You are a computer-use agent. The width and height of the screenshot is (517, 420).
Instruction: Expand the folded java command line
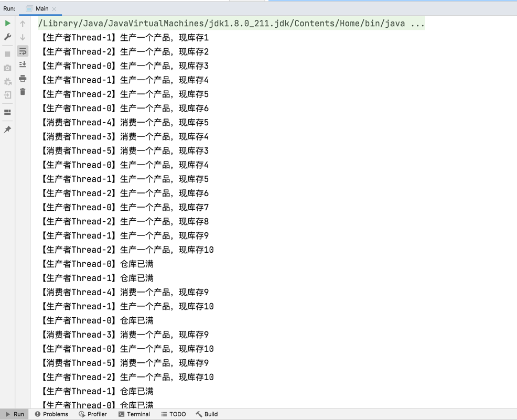417,24
